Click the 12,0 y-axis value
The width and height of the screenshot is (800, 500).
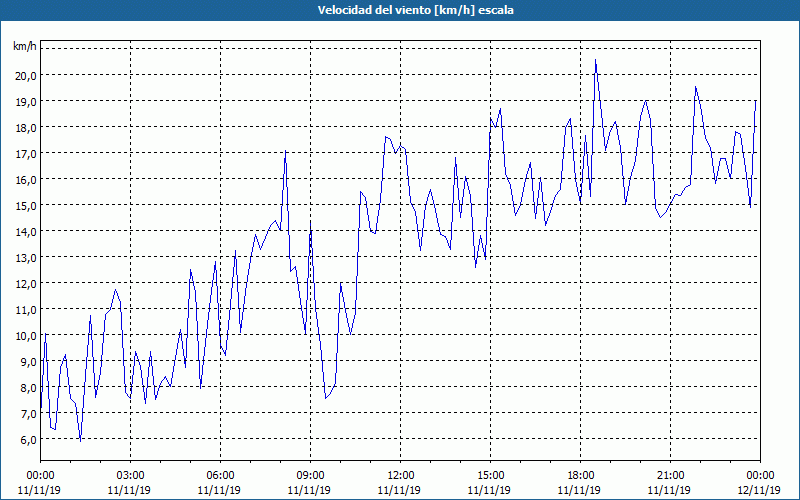26,284
